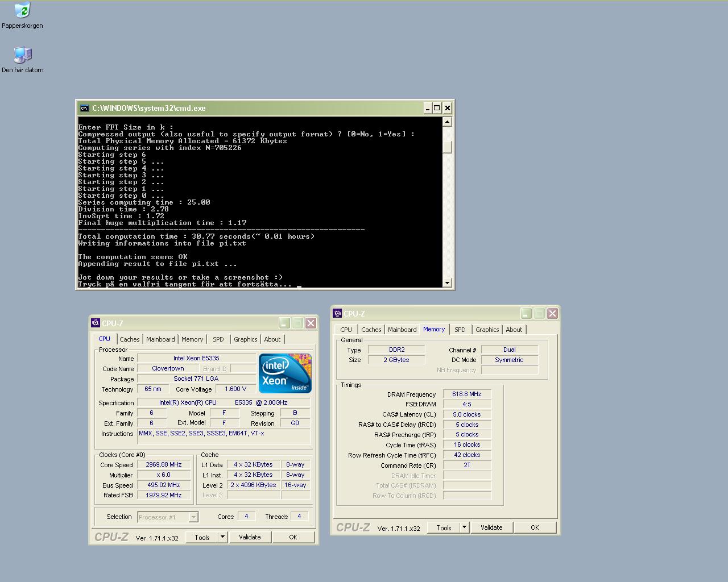728x582 pixels.
Task: Close the left CPU-Z CPU window
Action: pos(311,323)
